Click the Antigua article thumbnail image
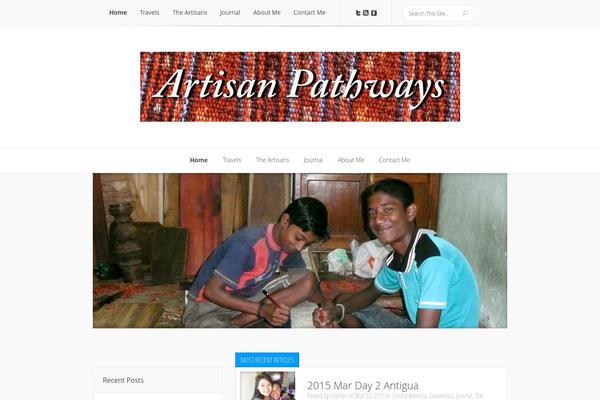Viewport: 600px width, 400px height. [267, 386]
